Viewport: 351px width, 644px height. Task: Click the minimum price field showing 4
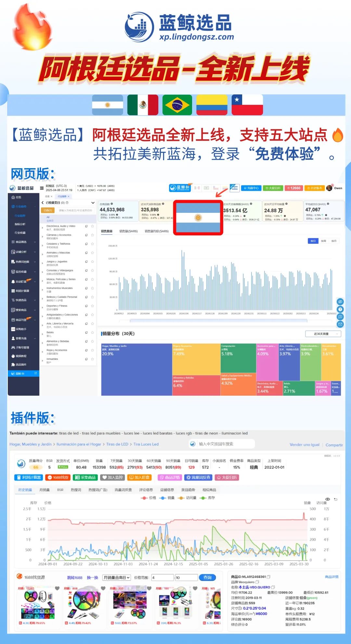(x=162, y=578)
